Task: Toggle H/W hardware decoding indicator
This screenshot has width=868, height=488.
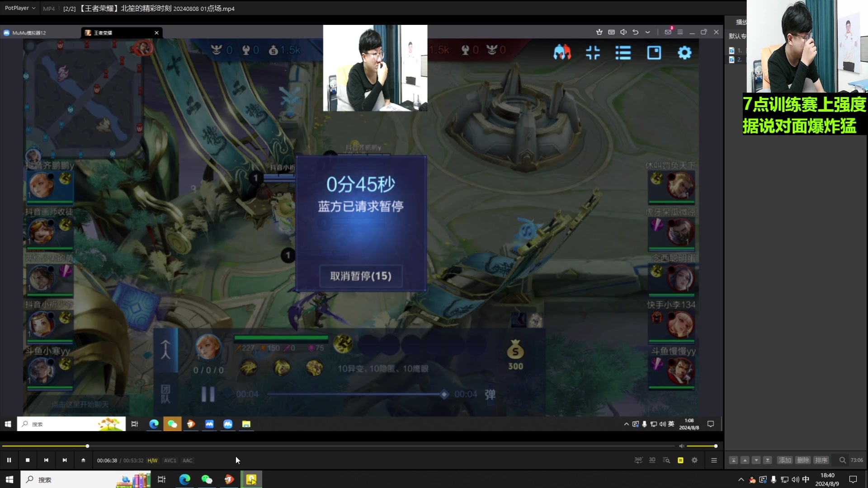Action: 152,460
